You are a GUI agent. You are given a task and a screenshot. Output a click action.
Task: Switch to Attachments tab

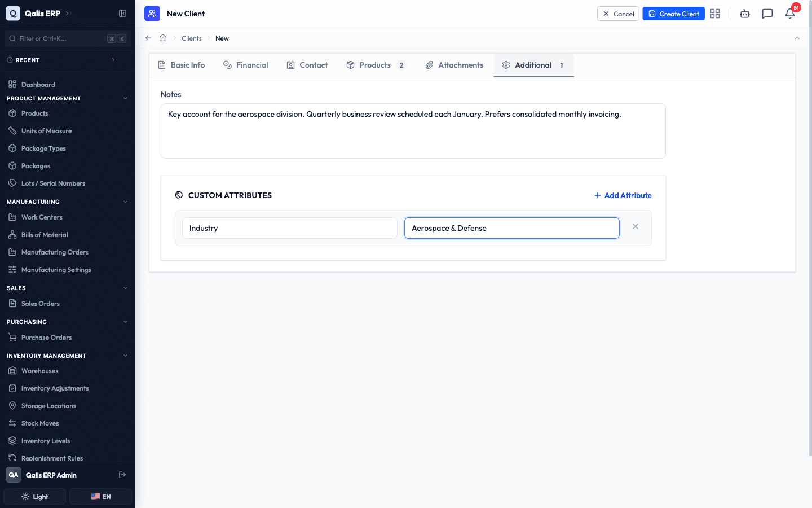(454, 65)
